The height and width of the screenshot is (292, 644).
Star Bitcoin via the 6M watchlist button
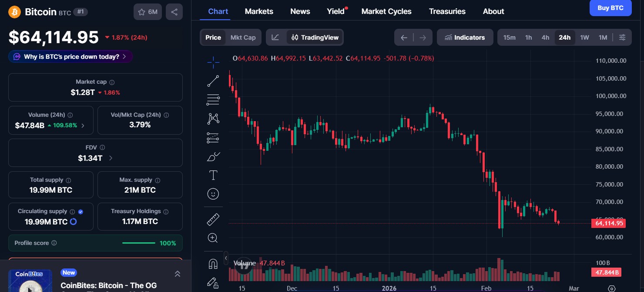(148, 12)
